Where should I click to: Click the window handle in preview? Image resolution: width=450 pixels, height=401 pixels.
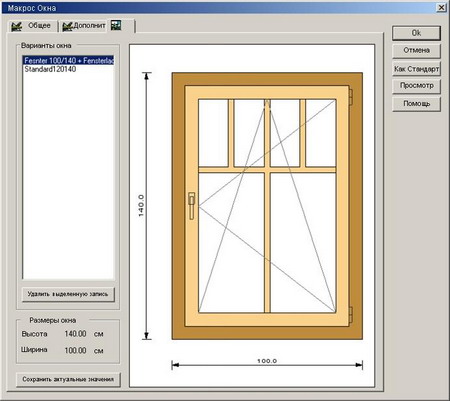[192, 206]
